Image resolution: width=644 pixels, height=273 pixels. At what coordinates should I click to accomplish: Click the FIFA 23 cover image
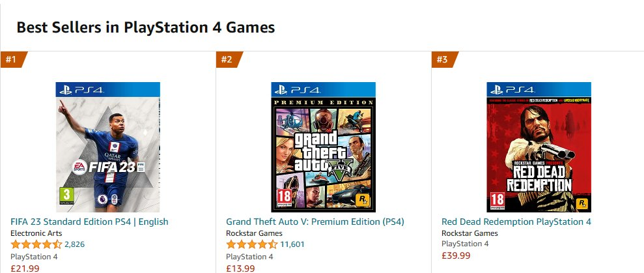(108, 147)
